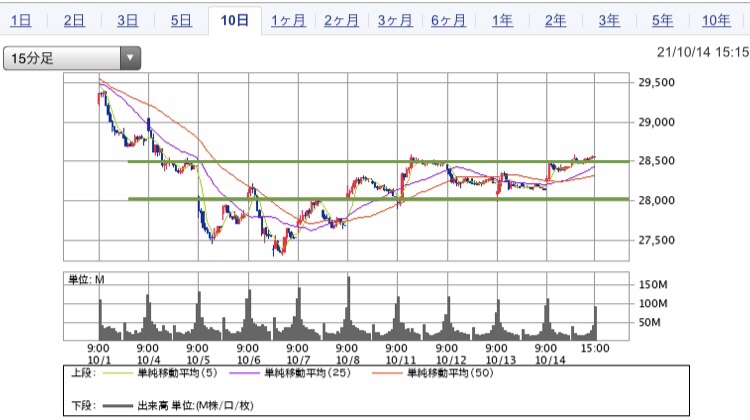Screen dimensions: 750x420
Task: Click the dropdown arrow beside 15分足
Action: pyautogui.click(x=130, y=58)
